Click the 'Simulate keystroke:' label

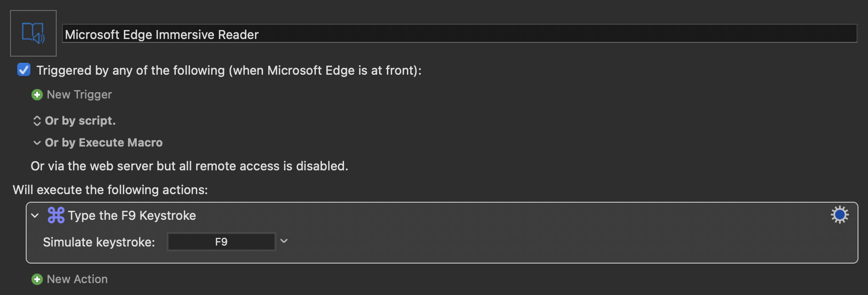[99, 242]
